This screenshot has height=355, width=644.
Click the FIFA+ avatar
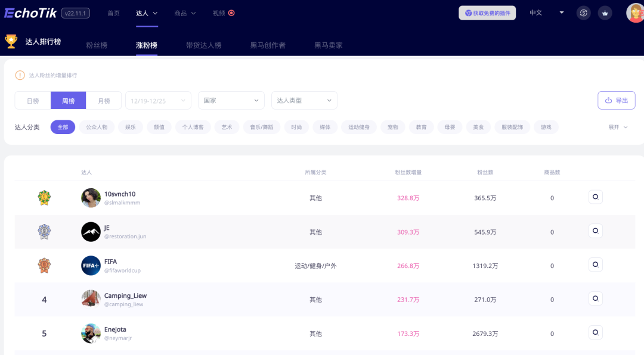coord(91,266)
